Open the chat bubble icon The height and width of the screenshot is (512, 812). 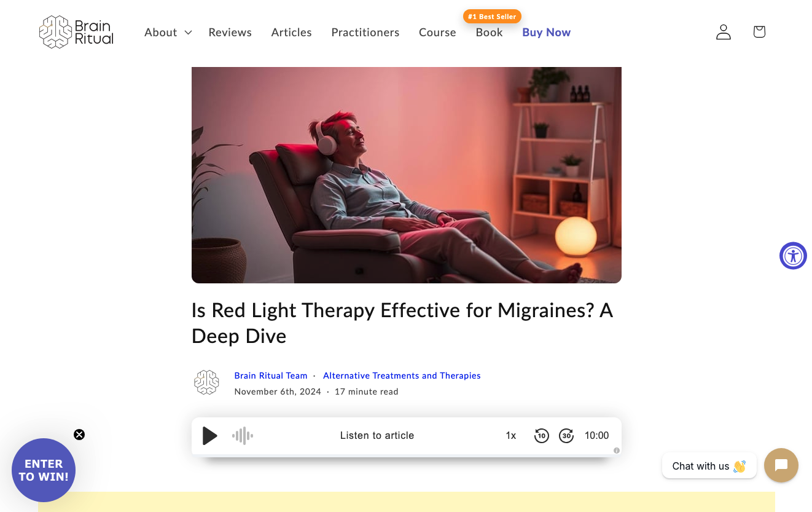(781, 465)
